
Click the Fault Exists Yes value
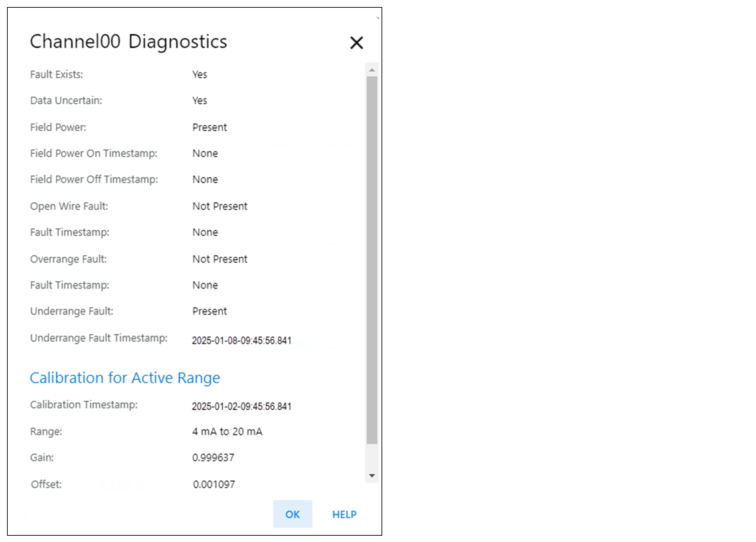coord(199,74)
